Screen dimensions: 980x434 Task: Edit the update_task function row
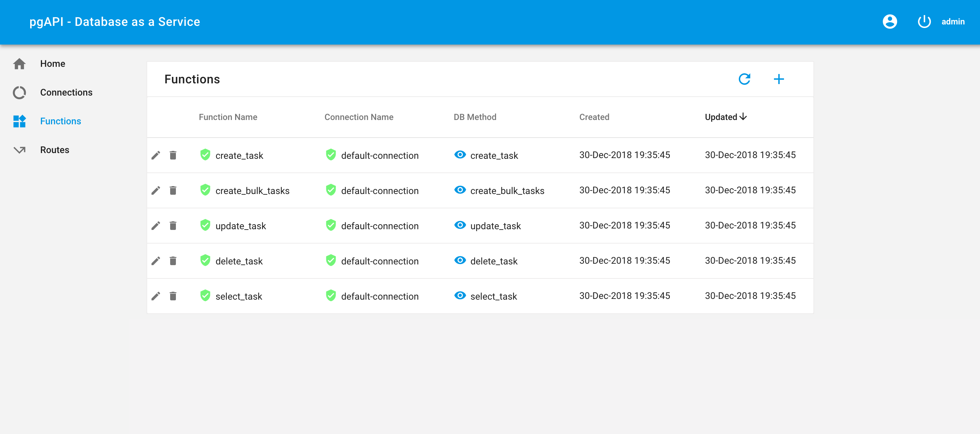155,226
